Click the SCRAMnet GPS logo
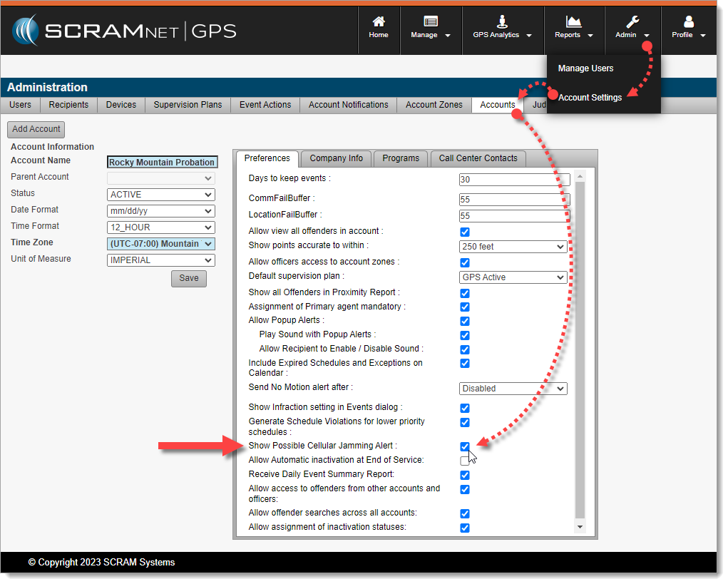728x584 pixels. 124,31
